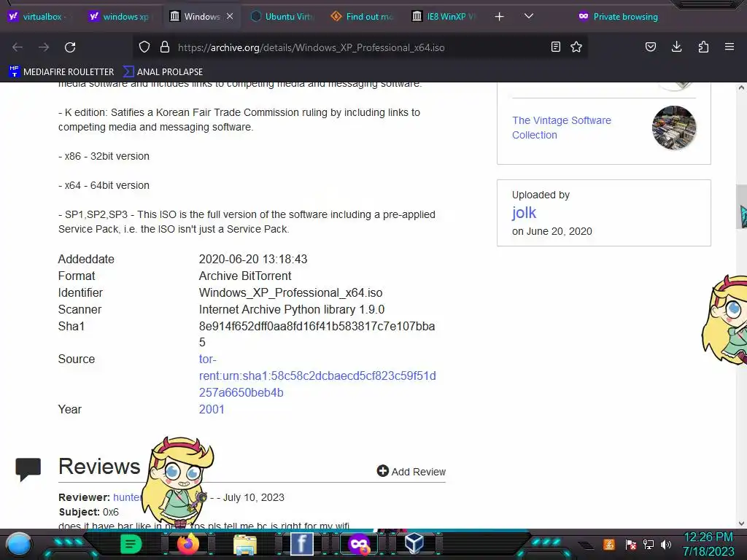Open green notes app in taskbar
747x560 pixels.
click(x=131, y=544)
